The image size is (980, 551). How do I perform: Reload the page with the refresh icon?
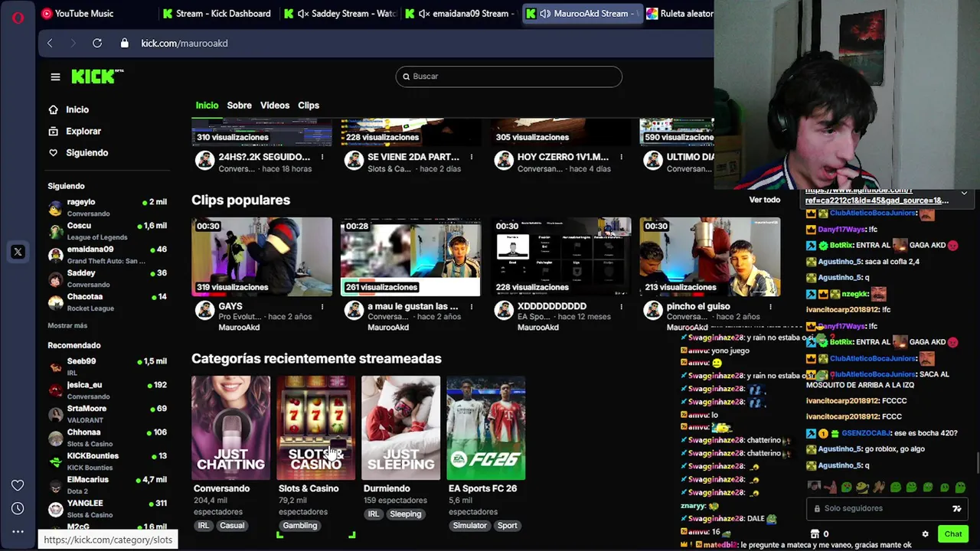click(x=97, y=43)
